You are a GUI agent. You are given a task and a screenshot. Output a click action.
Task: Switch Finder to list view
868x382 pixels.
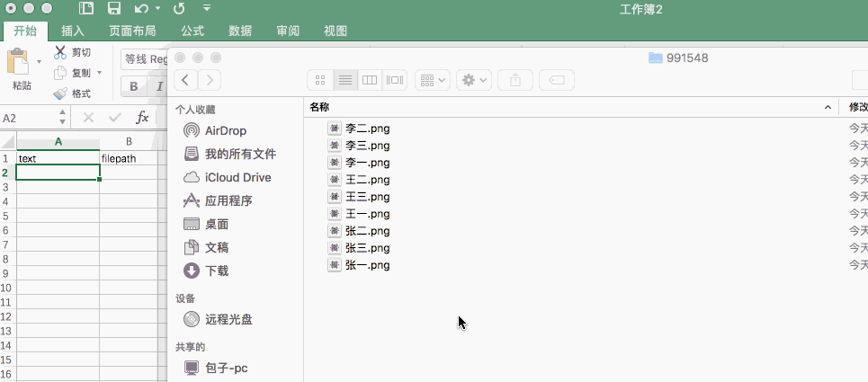click(345, 80)
